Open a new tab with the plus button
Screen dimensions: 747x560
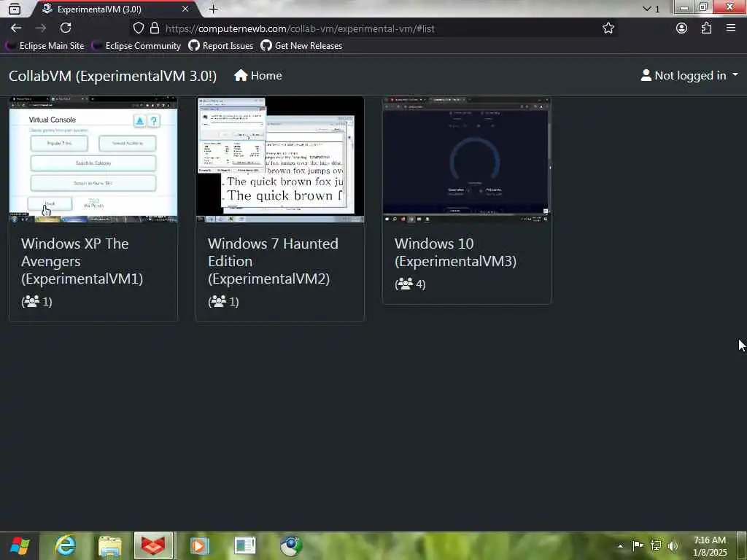tap(214, 9)
